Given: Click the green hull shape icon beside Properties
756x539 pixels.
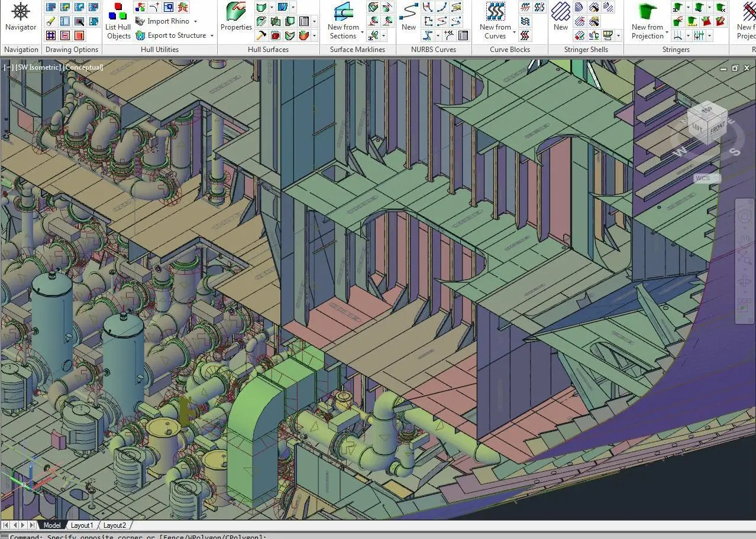Looking at the screenshot, I should tap(261, 7).
